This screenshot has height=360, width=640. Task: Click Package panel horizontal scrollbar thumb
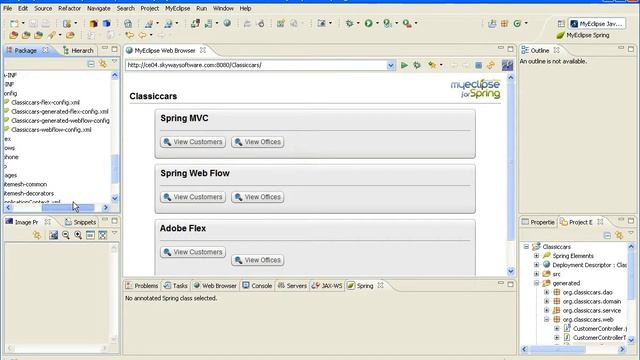click(x=68, y=208)
